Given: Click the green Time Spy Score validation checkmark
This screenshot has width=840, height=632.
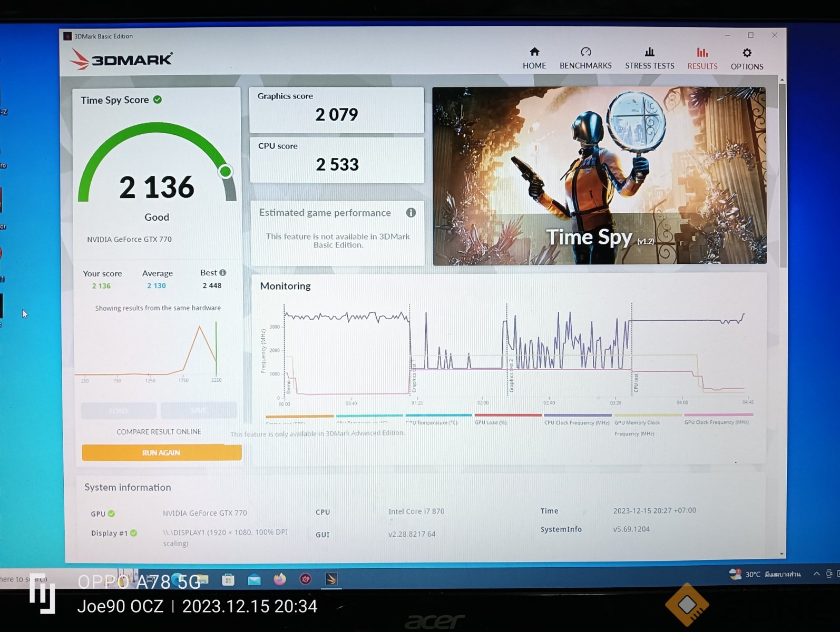Looking at the screenshot, I should point(158,100).
